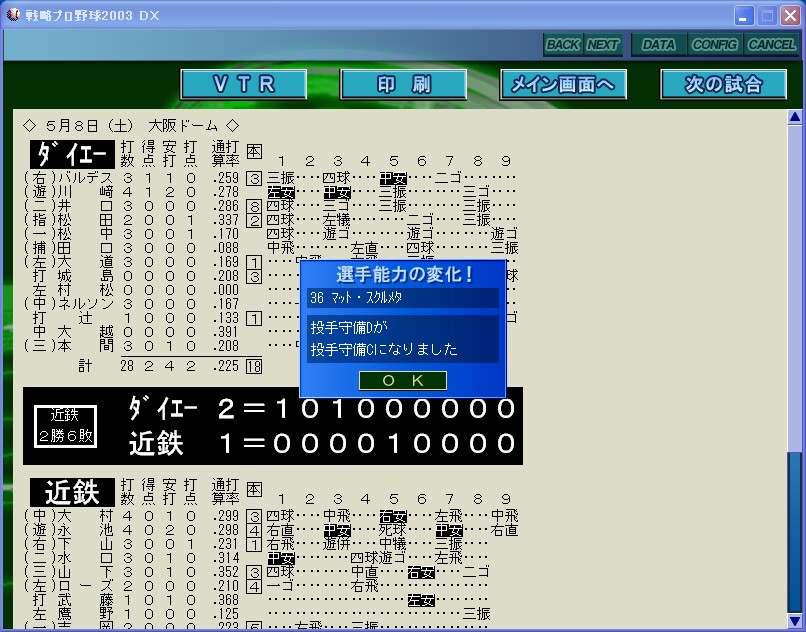The width and height of the screenshot is (806, 632).
Task: Open the CONFIG settings
Action: 715,45
